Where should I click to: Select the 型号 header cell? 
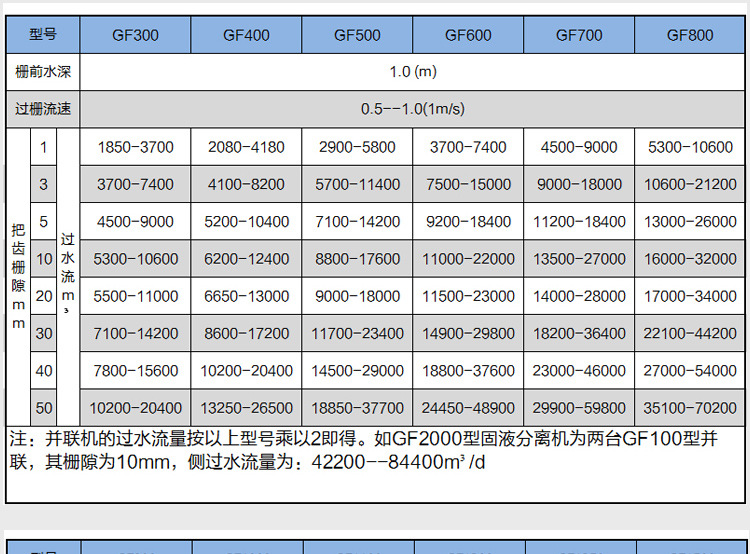[43, 35]
